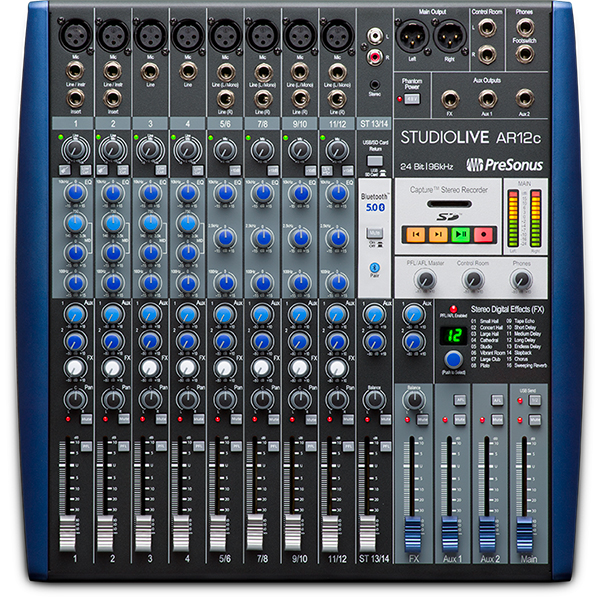The image size is (600, 600).
Task: Click the Aux 1 send knob on channel 3
Action: (x=150, y=315)
